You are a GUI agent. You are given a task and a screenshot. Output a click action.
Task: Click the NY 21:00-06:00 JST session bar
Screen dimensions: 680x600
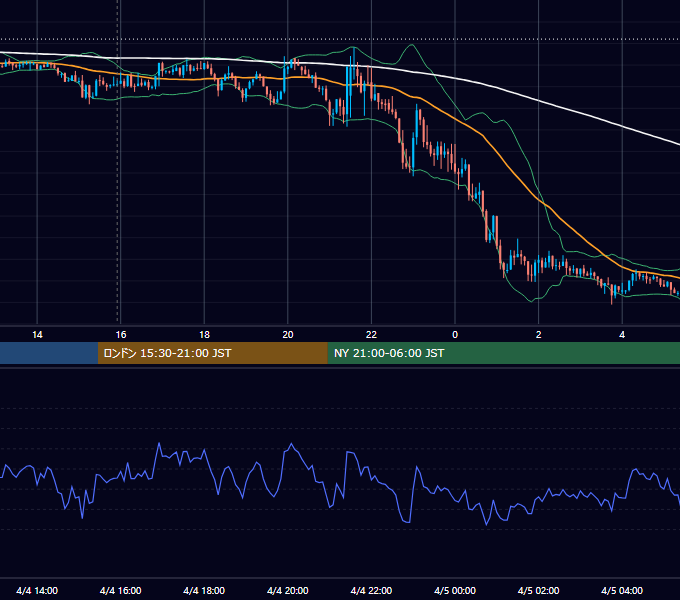click(503, 353)
